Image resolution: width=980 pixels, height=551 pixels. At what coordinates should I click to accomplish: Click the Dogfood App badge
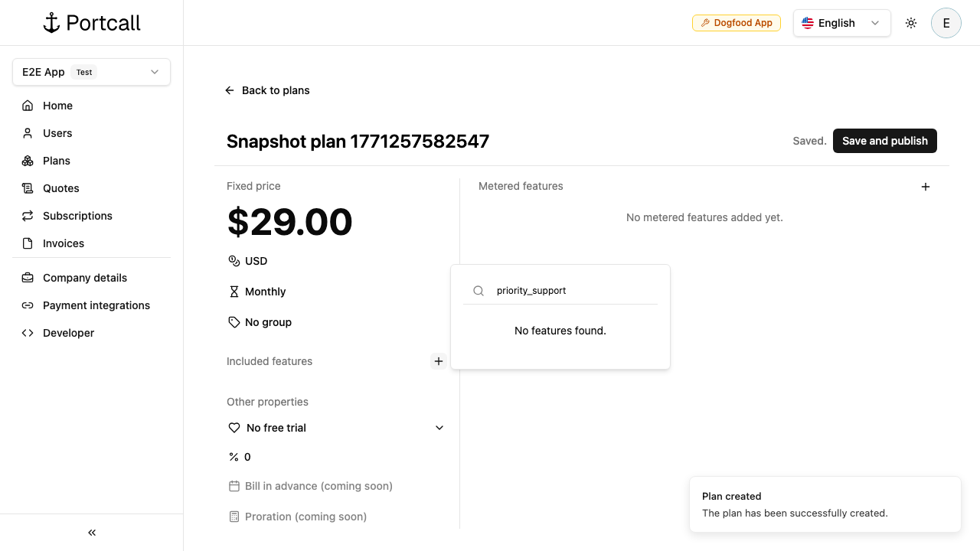point(737,23)
